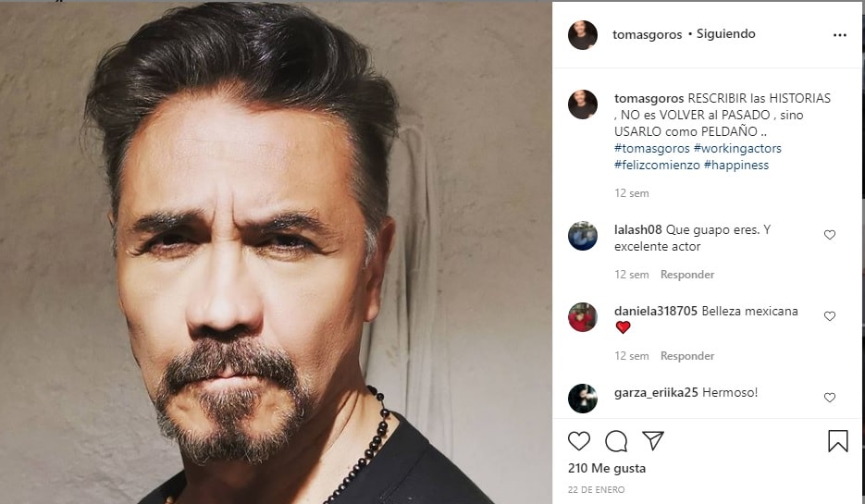865x504 pixels.
Task: Open the comment bubble icon
Action: [x=616, y=441]
